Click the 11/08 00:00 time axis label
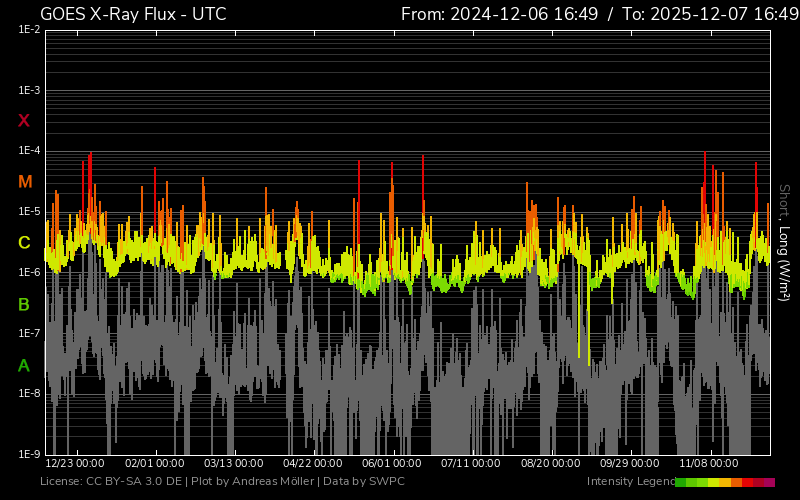 point(709,464)
